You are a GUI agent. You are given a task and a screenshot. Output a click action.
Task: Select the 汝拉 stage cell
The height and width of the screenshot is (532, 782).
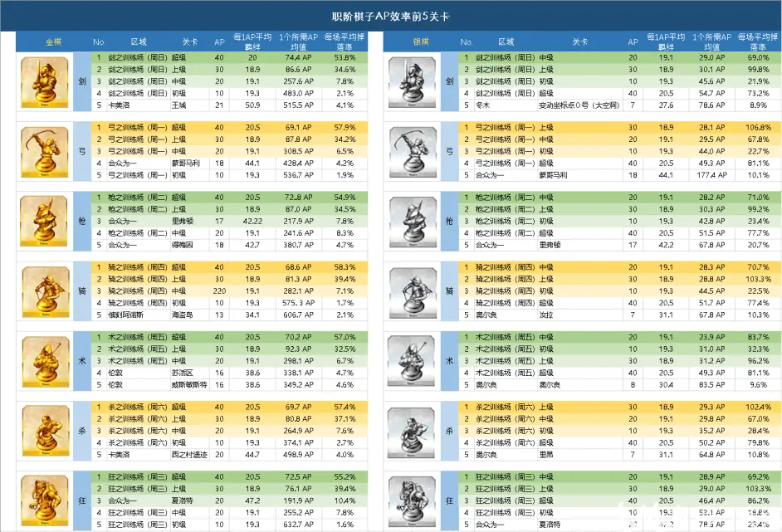click(546, 315)
